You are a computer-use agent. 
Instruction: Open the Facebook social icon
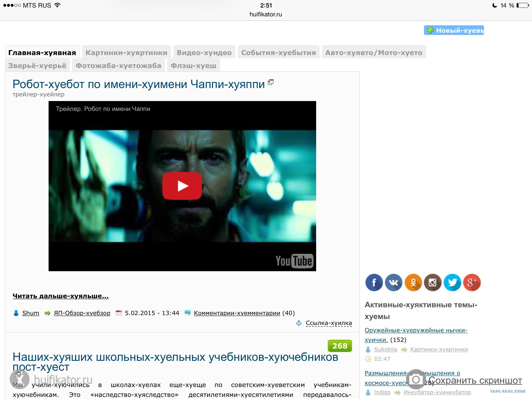coord(374,282)
